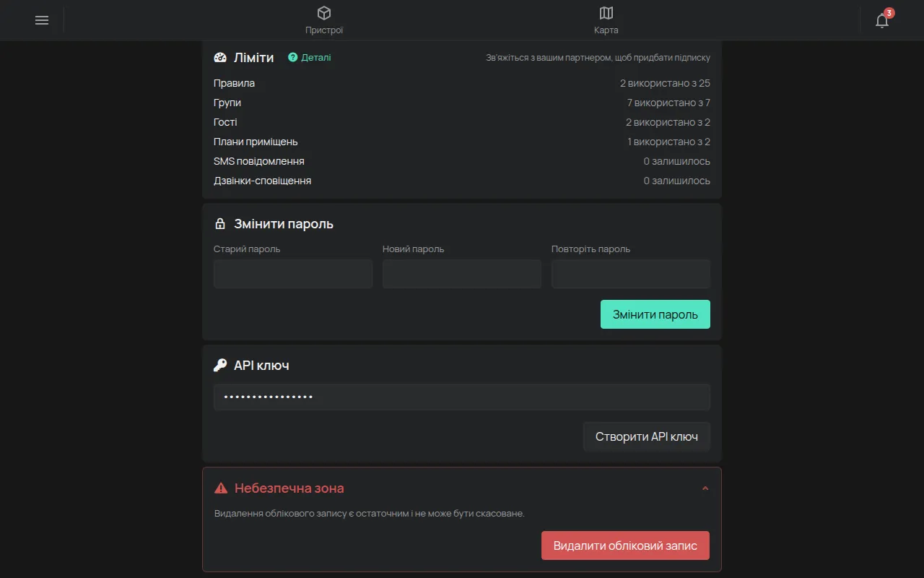Click Видалити обліковий запис button

coord(625,545)
